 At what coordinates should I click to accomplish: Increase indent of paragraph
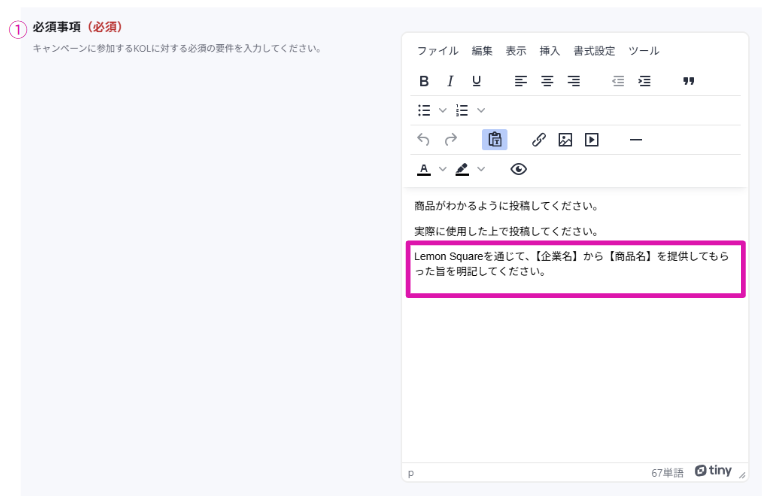tap(644, 81)
